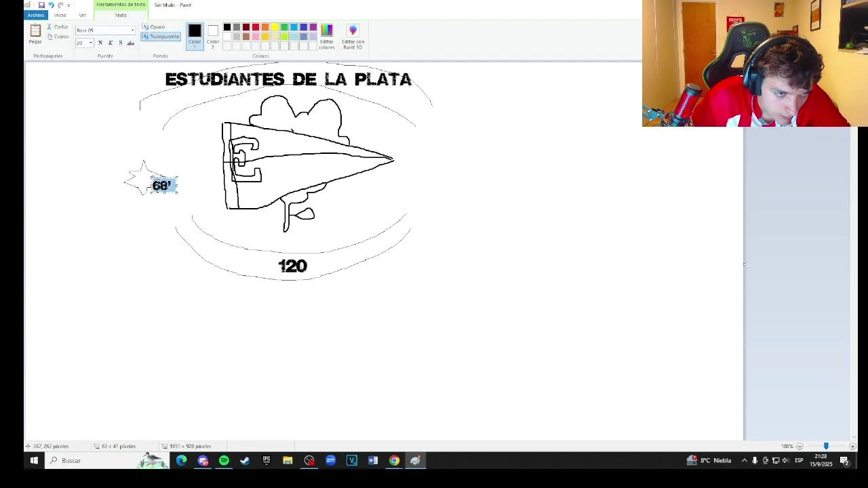Viewport: 868px width, 488px height.
Task: Pick purple from the color palette
Action: pyautogui.click(x=313, y=27)
